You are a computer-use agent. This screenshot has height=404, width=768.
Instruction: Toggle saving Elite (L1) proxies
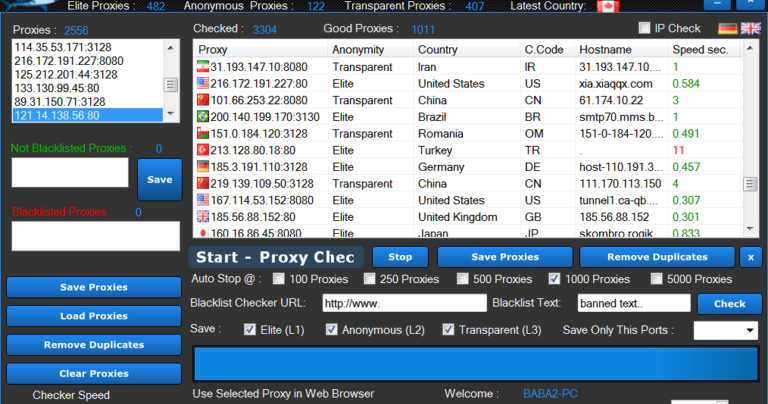[250, 330]
